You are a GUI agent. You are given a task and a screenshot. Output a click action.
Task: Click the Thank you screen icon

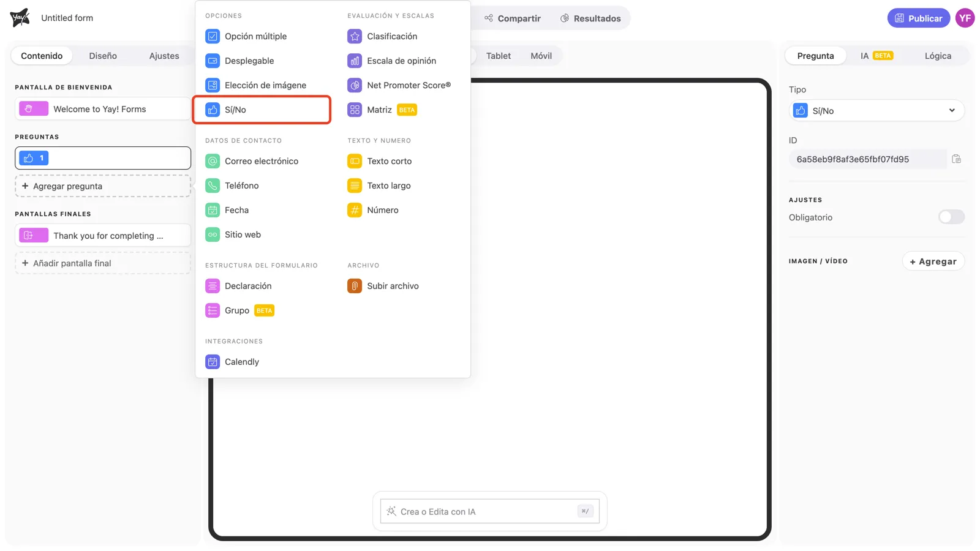pyautogui.click(x=34, y=235)
